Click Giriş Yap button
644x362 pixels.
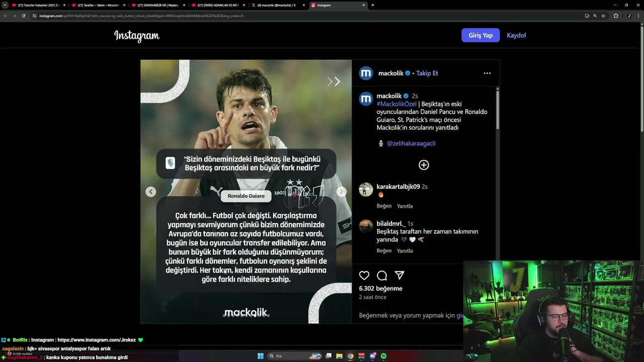[x=480, y=35]
